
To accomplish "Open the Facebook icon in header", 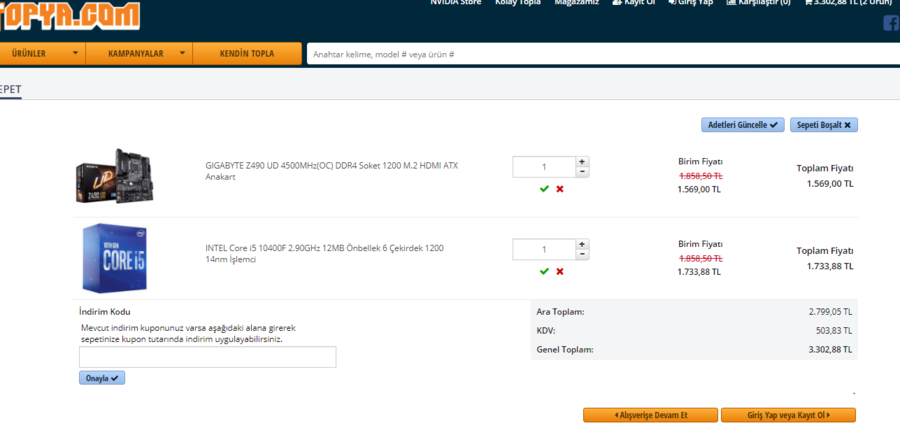I will click(x=891, y=24).
